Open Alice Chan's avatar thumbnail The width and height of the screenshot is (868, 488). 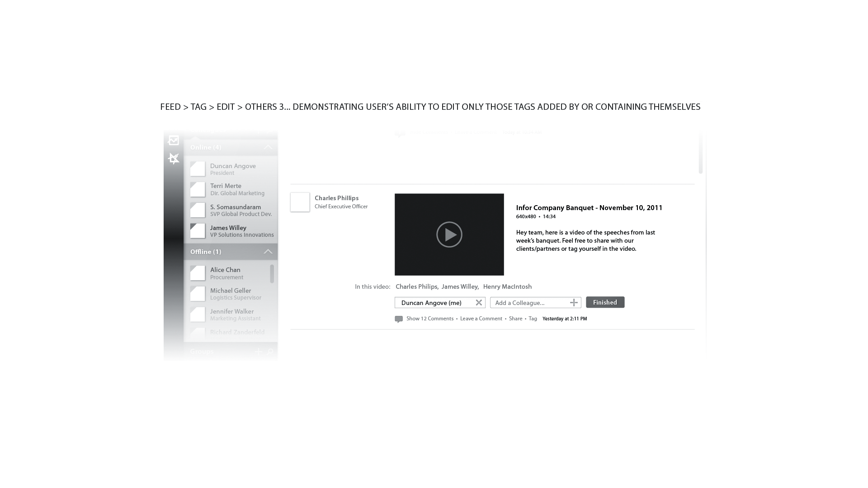198,273
